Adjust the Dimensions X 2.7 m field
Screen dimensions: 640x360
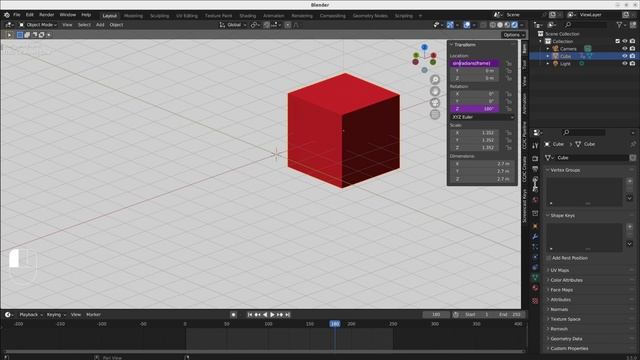(x=482, y=164)
